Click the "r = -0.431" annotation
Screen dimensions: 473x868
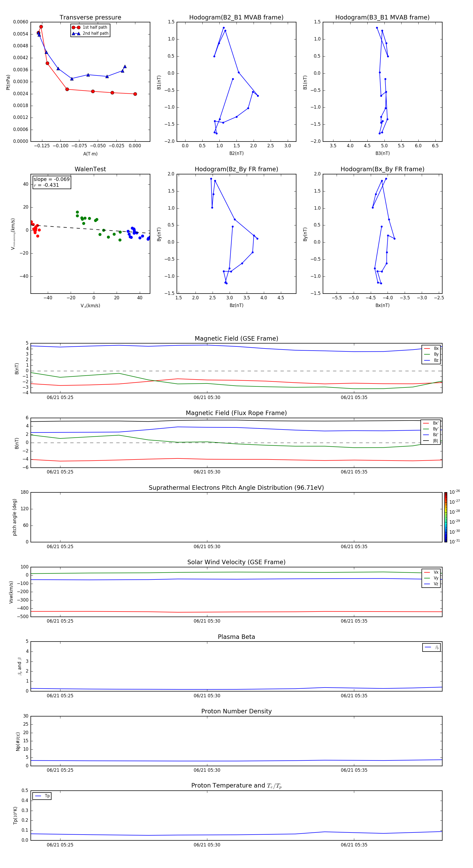tap(47, 185)
